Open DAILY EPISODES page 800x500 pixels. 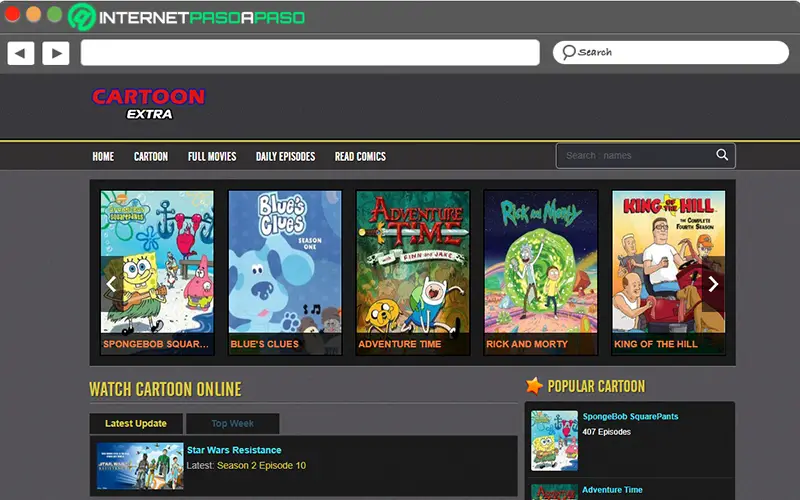(x=285, y=157)
